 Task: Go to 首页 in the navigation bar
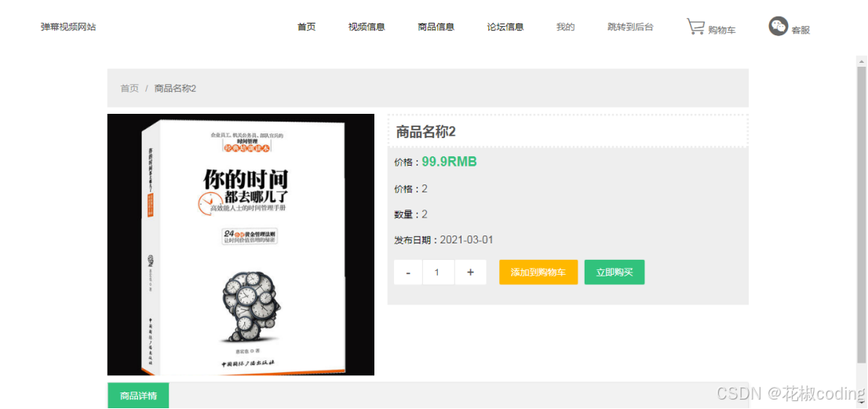[307, 27]
